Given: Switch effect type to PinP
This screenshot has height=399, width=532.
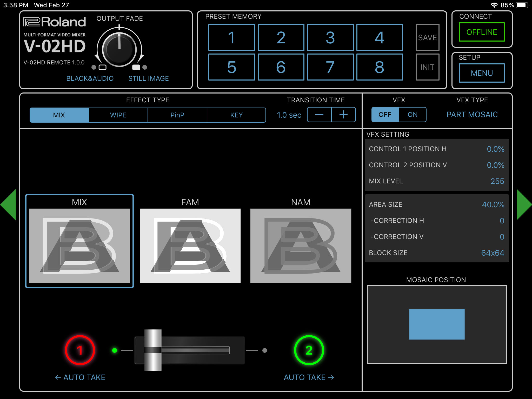Looking at the screenshot, I should [177, 115].
